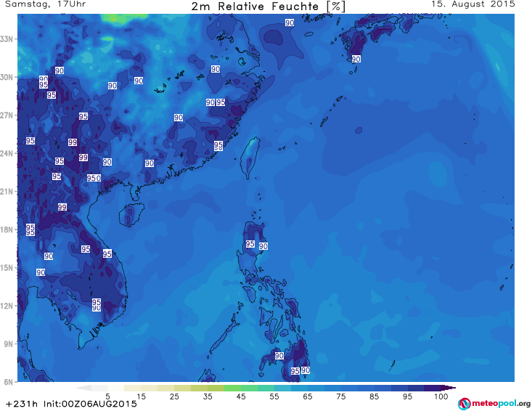Click the 33N latitude label
532x411 pixels.
[x=7, y=39]
